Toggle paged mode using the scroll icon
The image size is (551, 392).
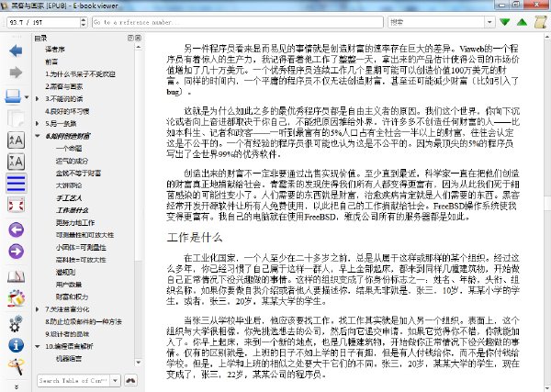pyautogui.click(x=541, y=22)
